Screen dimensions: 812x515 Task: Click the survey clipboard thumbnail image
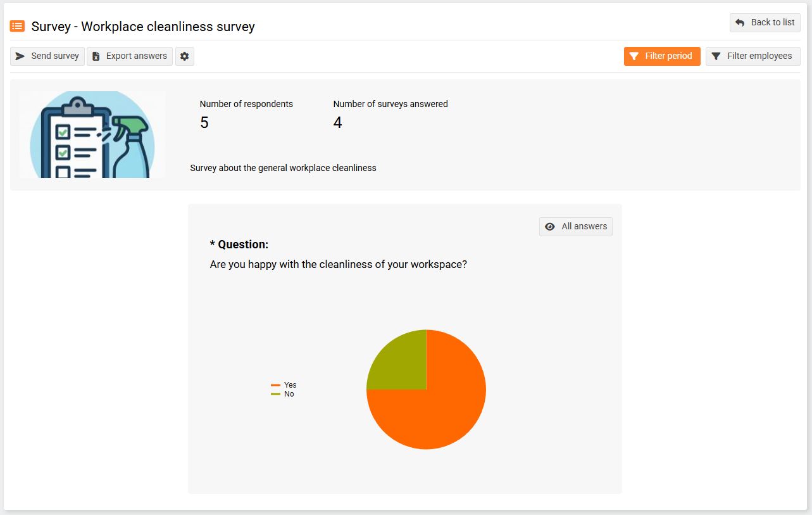92,134
